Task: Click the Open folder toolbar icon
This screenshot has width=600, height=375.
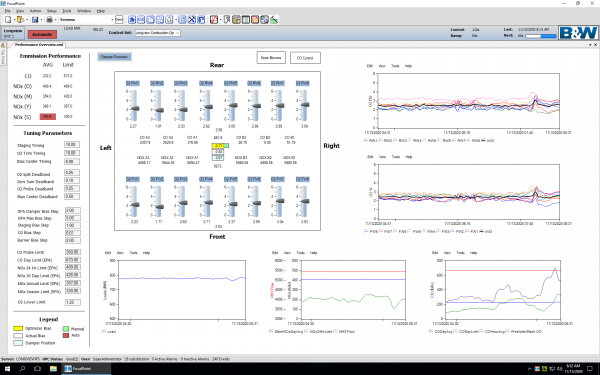Action: 21,20
